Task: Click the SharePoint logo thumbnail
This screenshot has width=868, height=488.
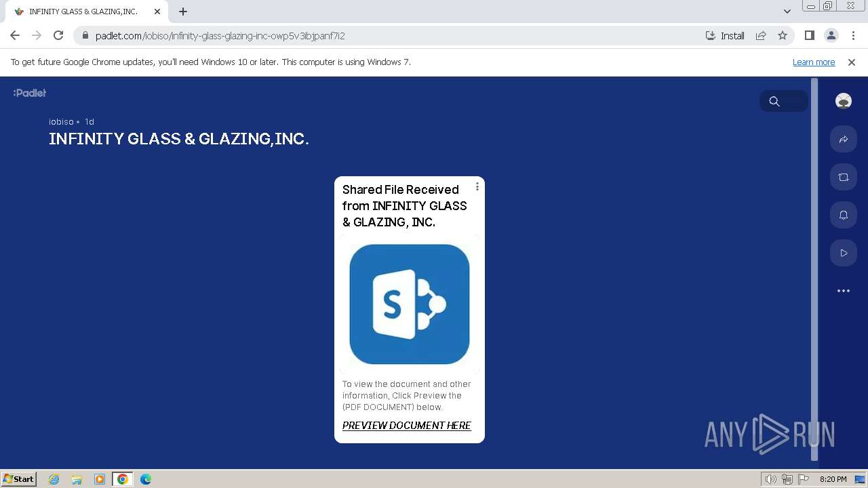Action: click(x=410, y=304)
